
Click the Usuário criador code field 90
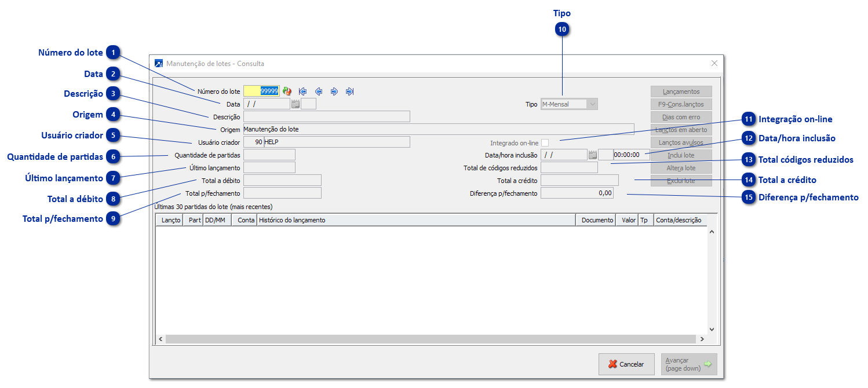254,142
